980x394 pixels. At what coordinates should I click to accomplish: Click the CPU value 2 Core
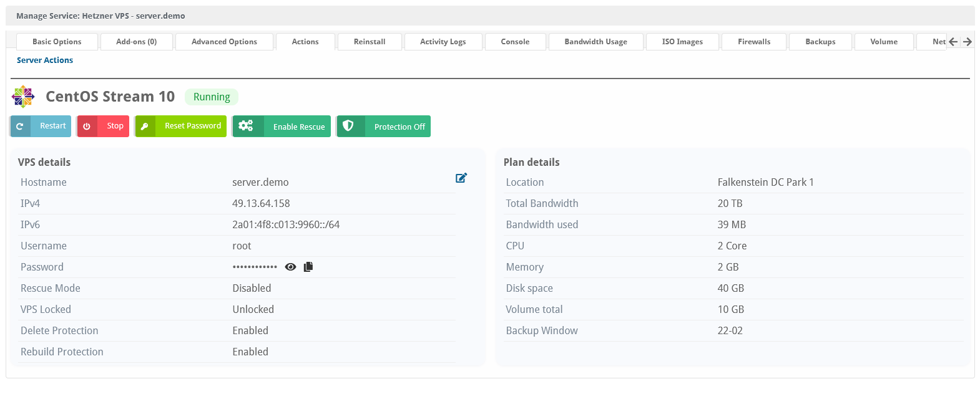tap(732, 246)
